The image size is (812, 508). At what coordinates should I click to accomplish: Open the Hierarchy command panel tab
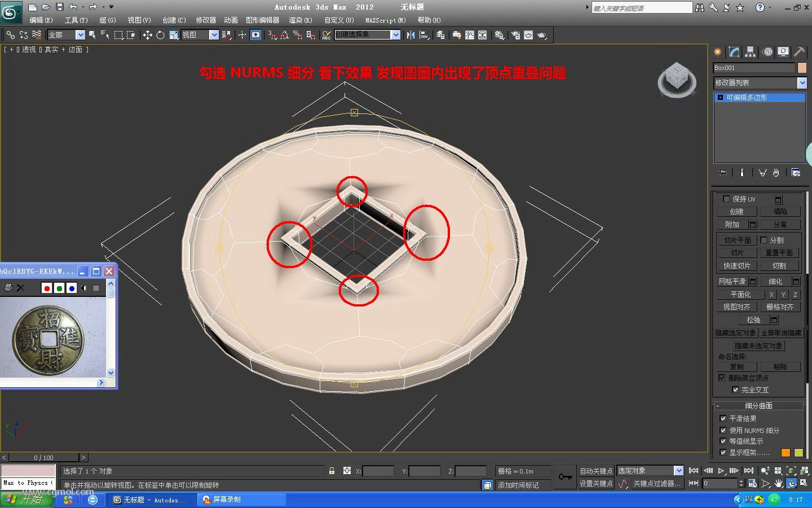(x=750, y=52)
